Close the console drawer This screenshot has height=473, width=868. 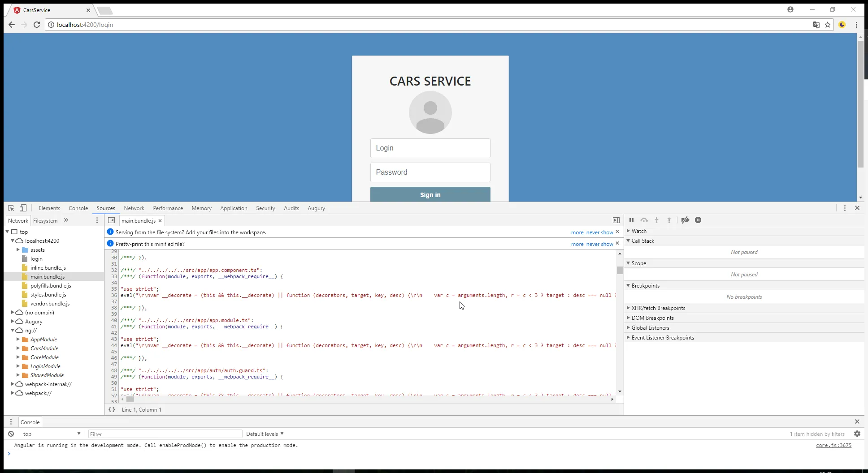857,421
